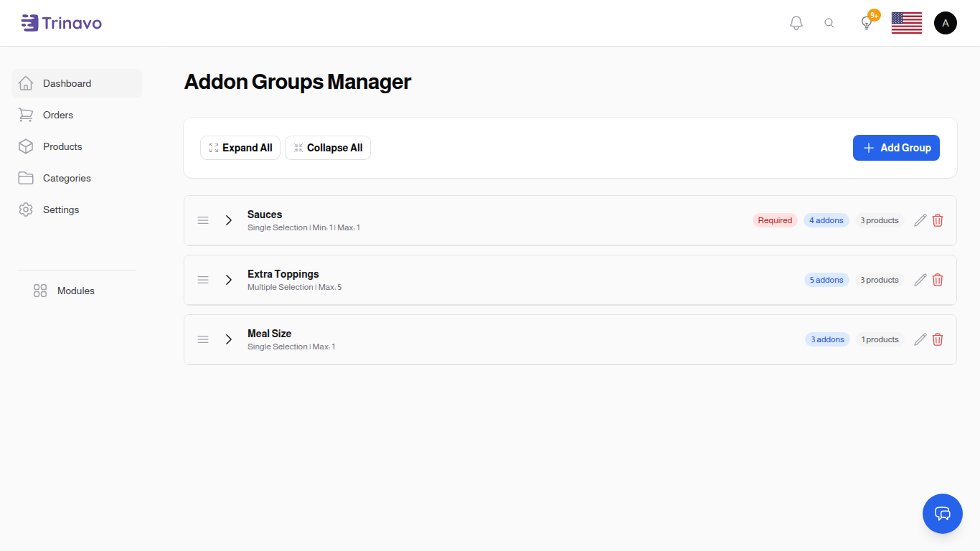Open the notifications bell icon

pyautogui.click(x=796, y=22)
